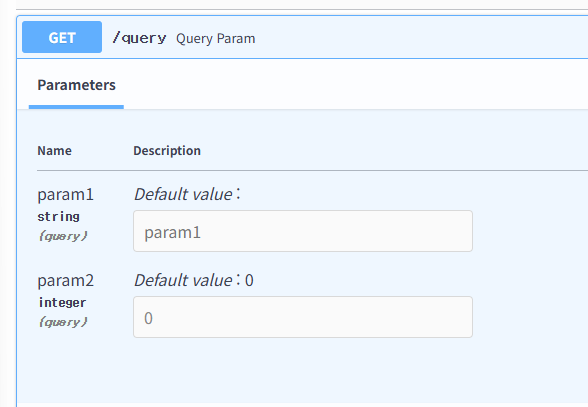Click the /query endpoint path
This screenshot has height=407, width=588.
(x=139, y=38)
